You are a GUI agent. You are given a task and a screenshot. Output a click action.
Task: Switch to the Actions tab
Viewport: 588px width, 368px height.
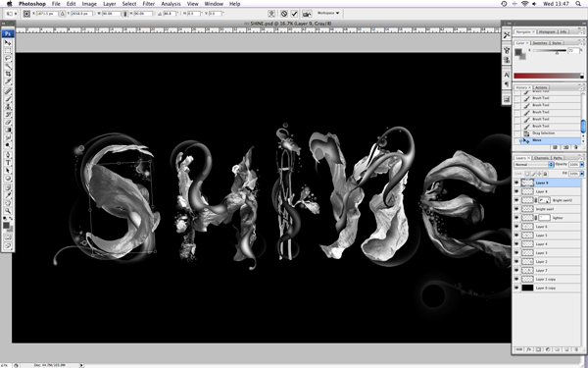pyautogui.click(x=541, y=87)
